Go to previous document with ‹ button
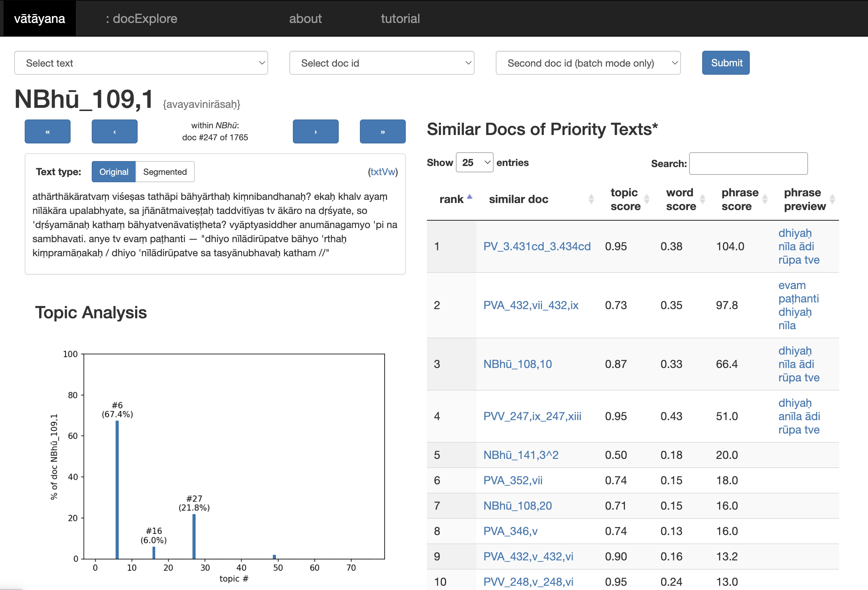 coord(114,131)
